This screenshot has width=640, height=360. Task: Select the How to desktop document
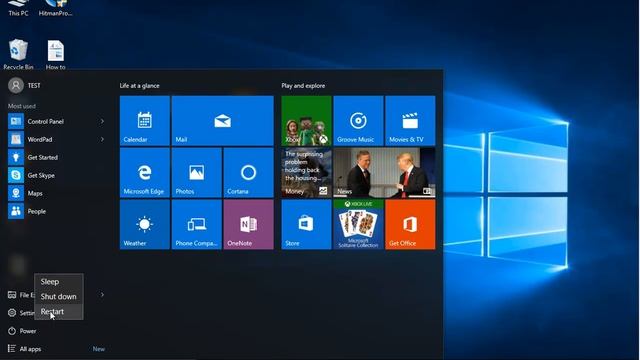pos(56,54)
